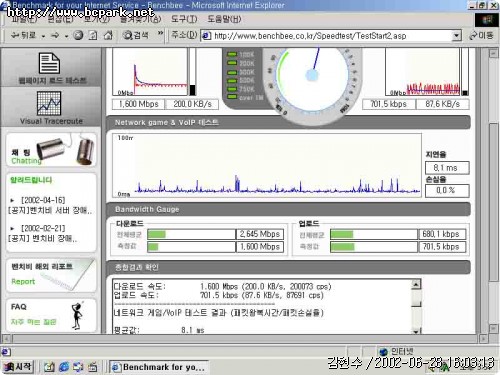Open the Chatting tin-can banner
Screen dimensions: 500x375
(x=51, y=150)
